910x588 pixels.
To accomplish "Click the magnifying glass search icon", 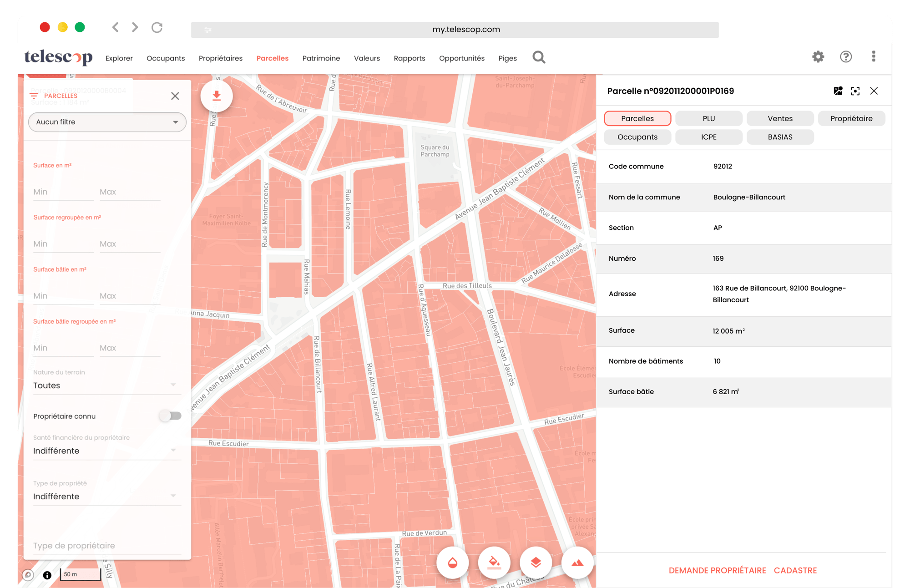I will coord(539,57).
